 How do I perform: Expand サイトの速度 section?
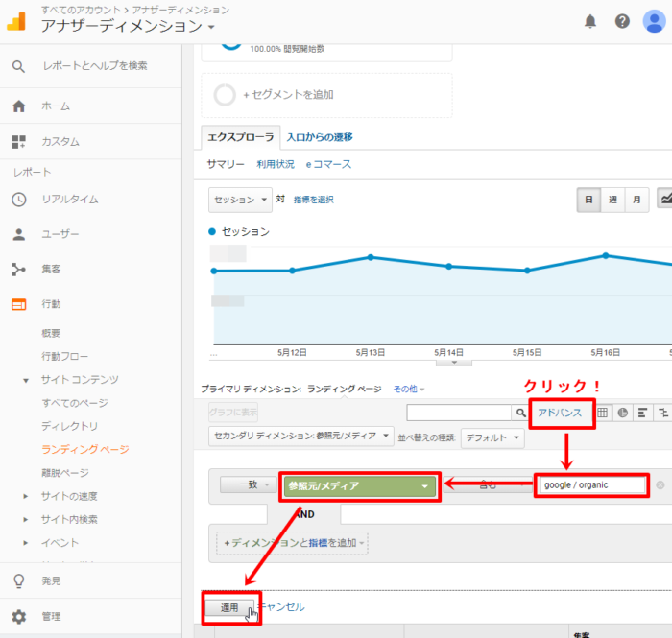click(x=26, y=496)
